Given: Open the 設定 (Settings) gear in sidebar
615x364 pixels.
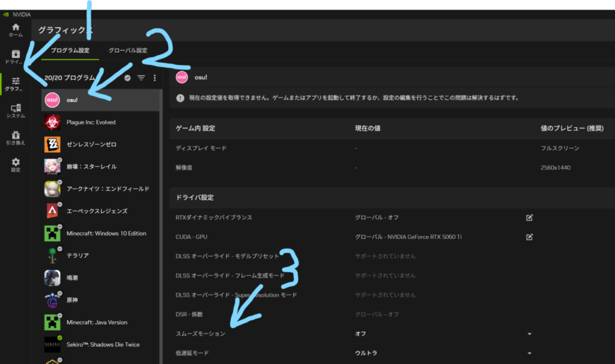Looking at the screenshot, I should point(16,165).
